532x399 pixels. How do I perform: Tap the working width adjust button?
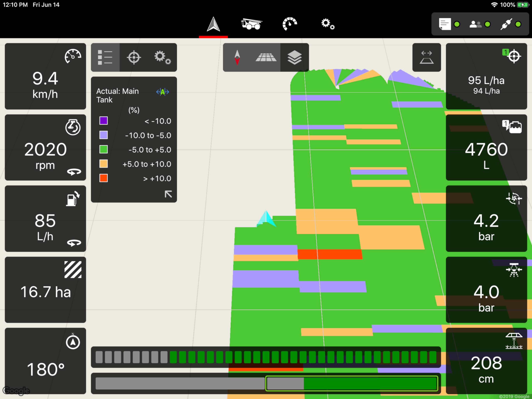426,57
